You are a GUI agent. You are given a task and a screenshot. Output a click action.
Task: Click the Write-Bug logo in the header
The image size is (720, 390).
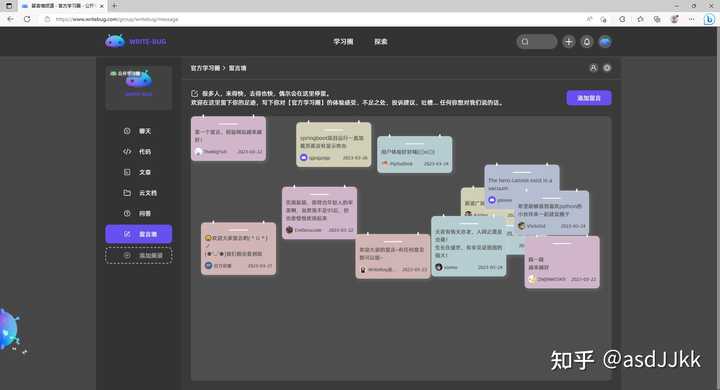click(135, 41)
